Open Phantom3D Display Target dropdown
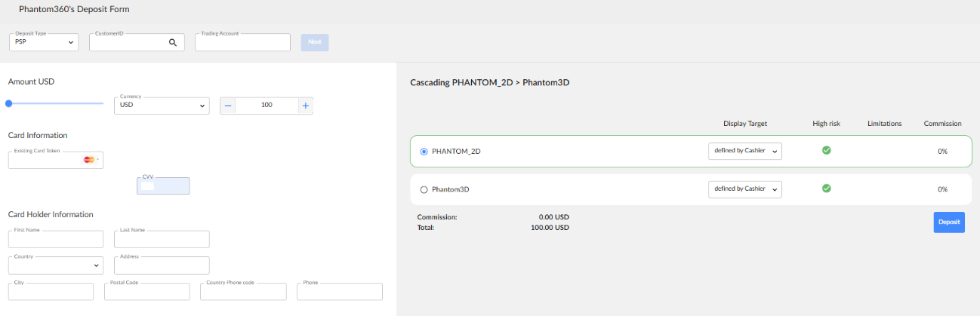 point(744,189)
